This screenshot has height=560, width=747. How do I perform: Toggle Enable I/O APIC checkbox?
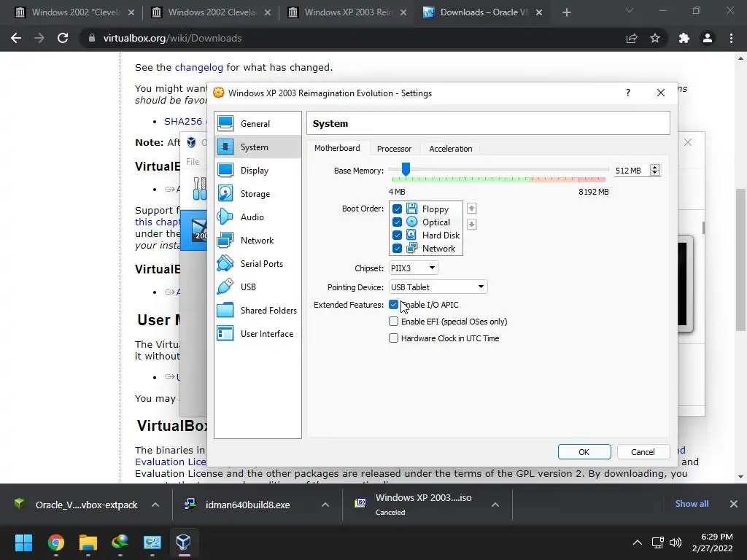(393, 305)
